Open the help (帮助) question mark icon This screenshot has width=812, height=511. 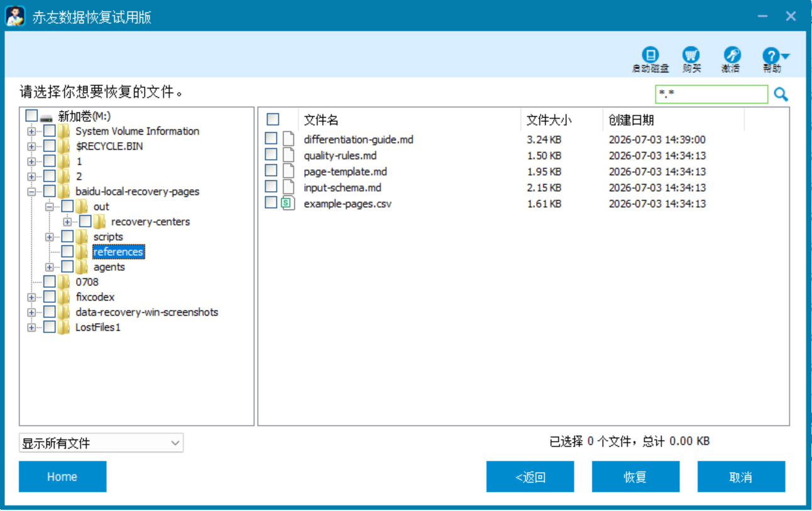click(x=771, y=55)
